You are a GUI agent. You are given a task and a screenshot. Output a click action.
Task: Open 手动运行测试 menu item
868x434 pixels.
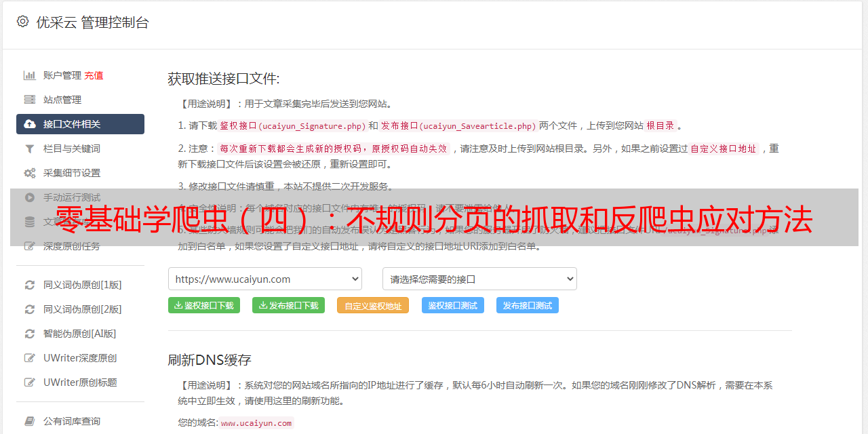point(80,197)
